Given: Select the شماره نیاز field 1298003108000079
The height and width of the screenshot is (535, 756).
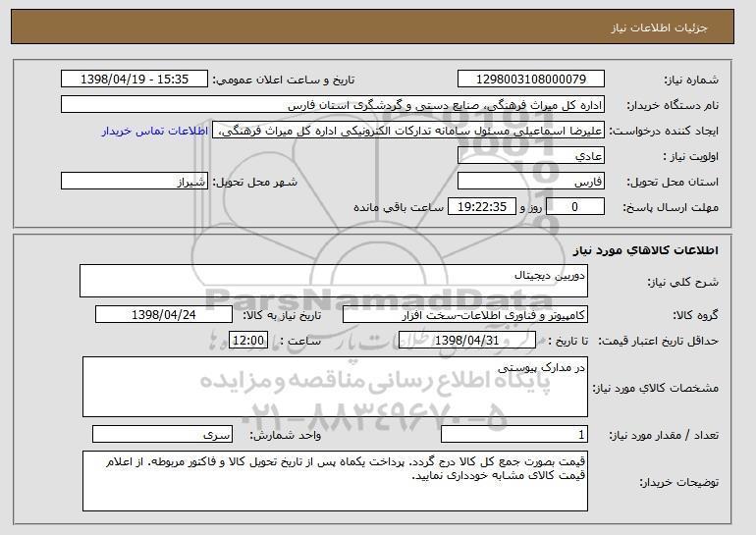Looking at the screenshot, I should click(x=531, y=80).
